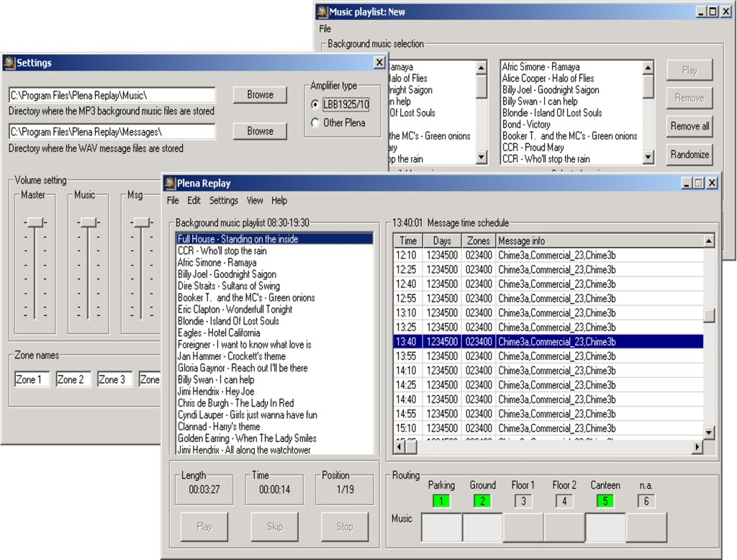Click the Plena Replay title bar icon

[170, 184]
